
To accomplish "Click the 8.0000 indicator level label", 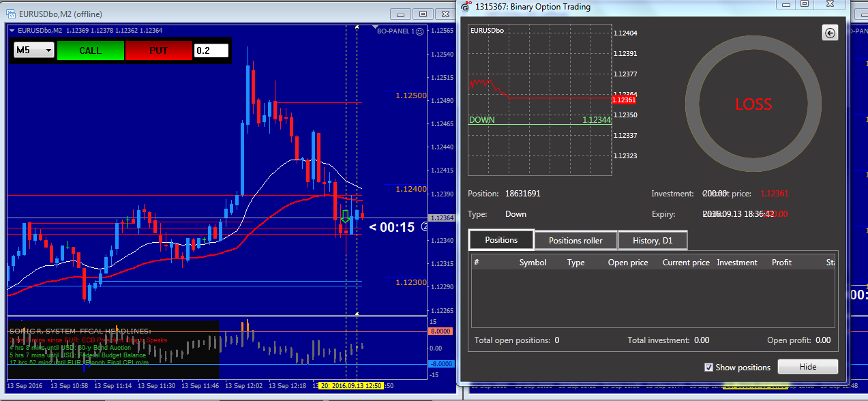I will pyautogui.click(x=441, y=331).
